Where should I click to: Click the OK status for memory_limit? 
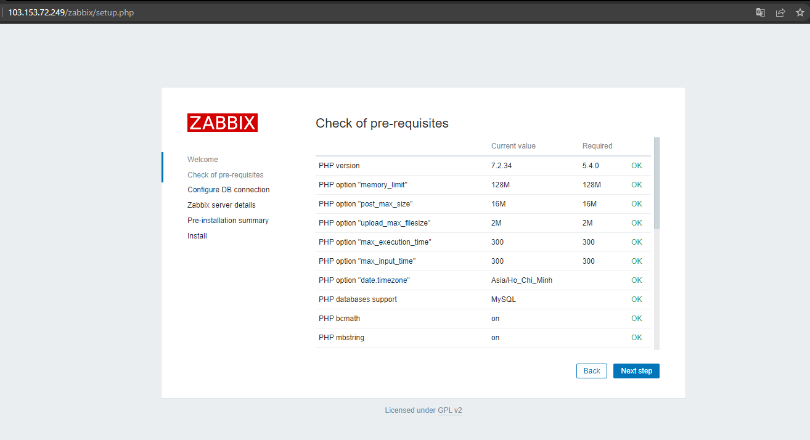pyautogui.click(x=636, y=185)
